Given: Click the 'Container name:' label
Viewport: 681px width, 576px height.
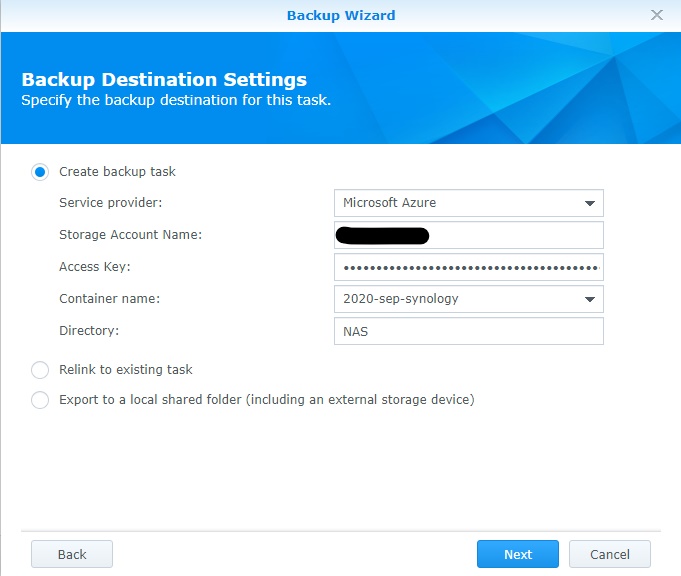Looking at the screenshot, I should (x=109, y=299).
